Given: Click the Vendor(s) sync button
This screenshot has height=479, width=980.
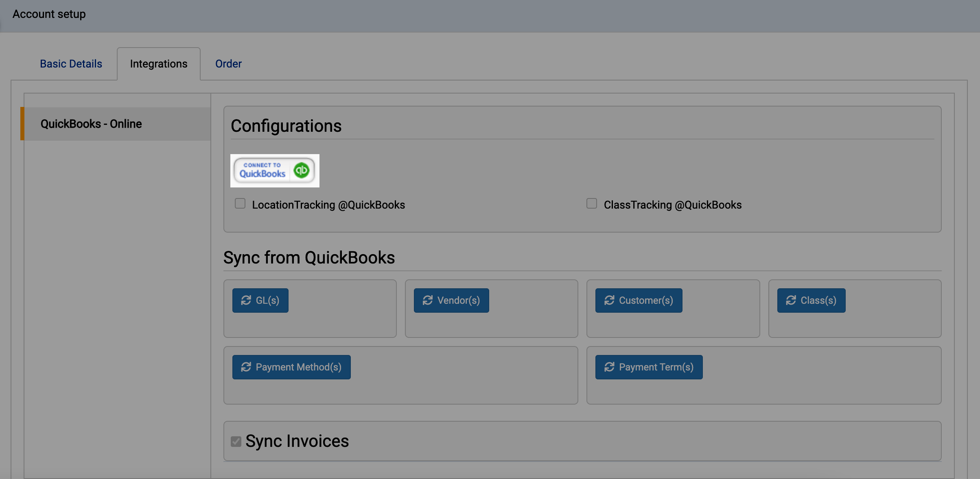Looking at the screenshot, I should click(x=451, y=300).
